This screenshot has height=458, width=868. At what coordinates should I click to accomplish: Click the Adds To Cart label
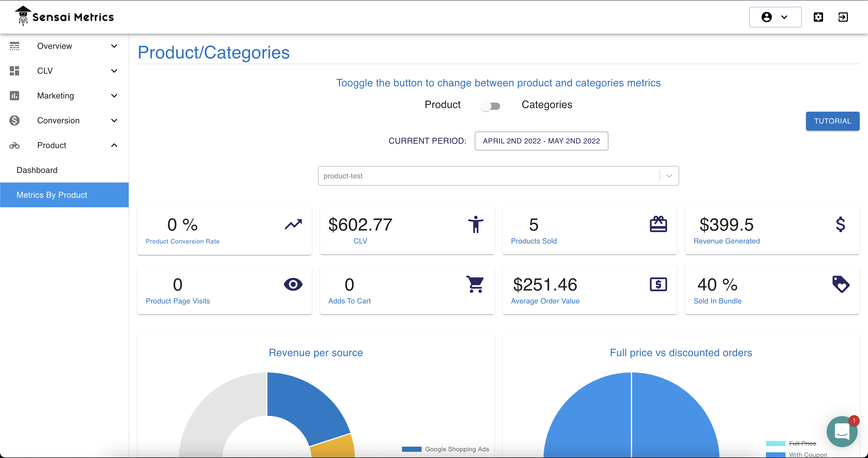[x=350, y=301]
